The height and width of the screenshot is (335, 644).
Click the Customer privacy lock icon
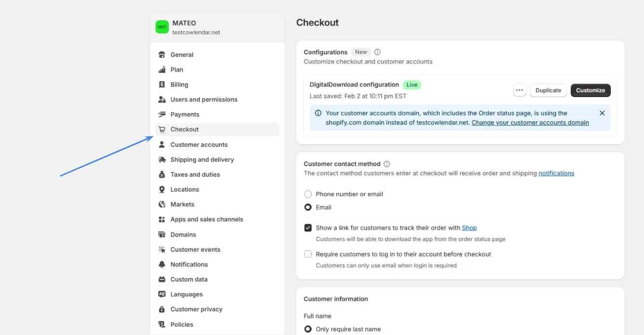coord(162,309)
